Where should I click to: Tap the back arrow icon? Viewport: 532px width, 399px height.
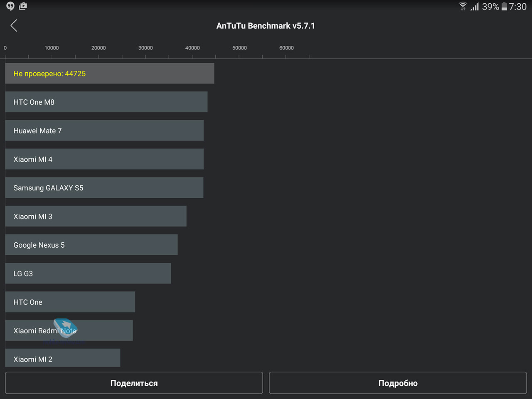click(x=14, y=26)
